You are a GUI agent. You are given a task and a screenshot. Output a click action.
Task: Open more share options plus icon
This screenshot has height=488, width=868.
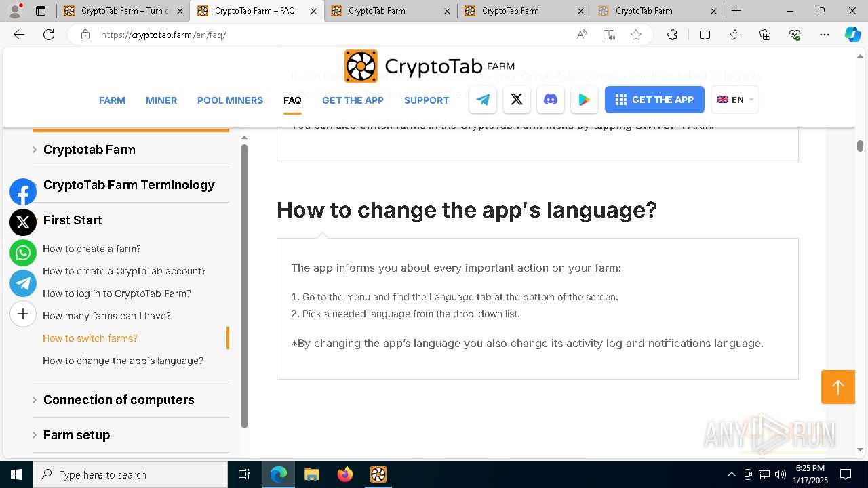(x=23, y=314)
